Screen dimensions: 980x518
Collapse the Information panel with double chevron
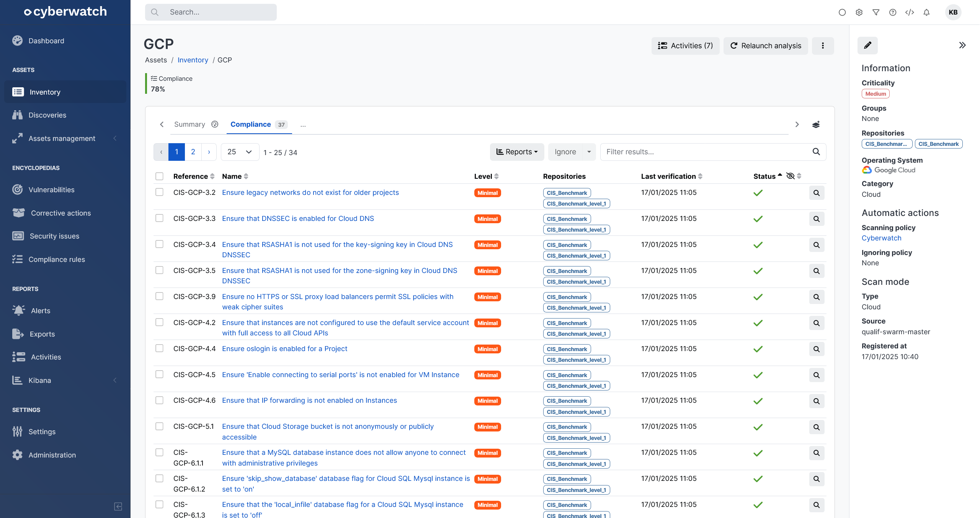pos(962,46)
